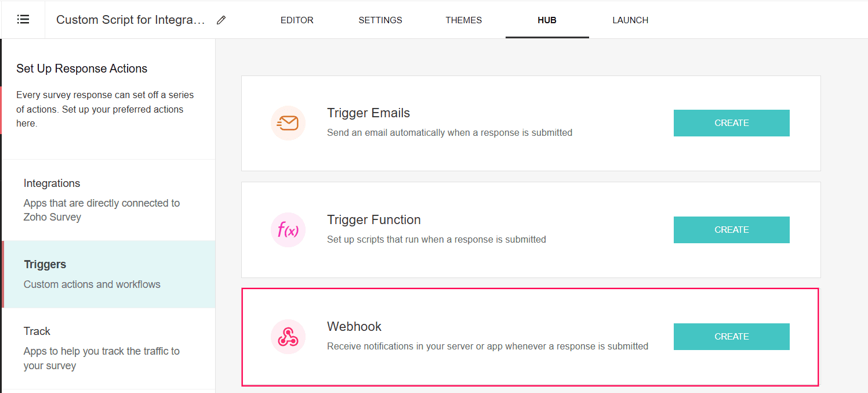The height and width of the screenshot is (393, 868).
Task: Click the Trigger Emails heading
Action: click(x=368, y=113)
